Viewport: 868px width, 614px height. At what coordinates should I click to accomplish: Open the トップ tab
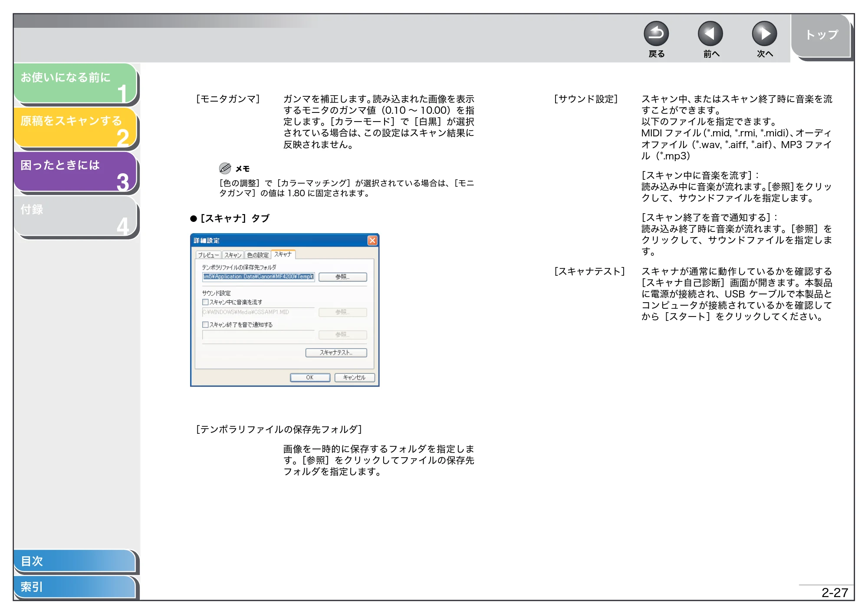pos(821,35)
